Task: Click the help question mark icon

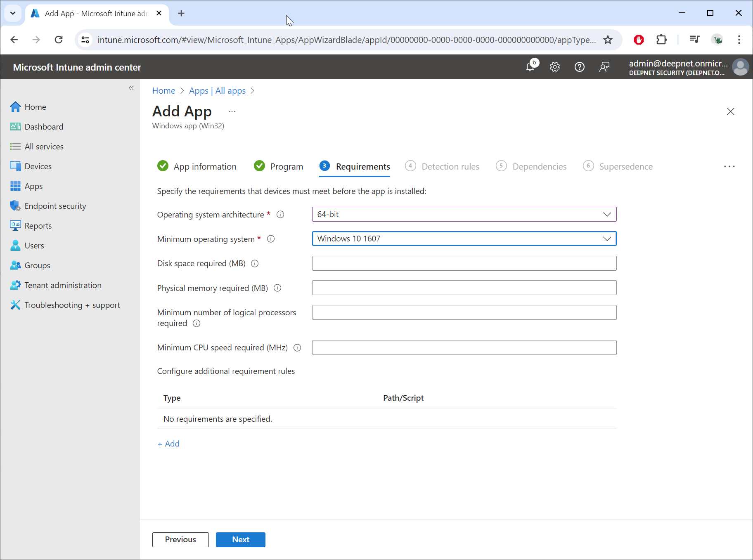Action: (579, 67)
